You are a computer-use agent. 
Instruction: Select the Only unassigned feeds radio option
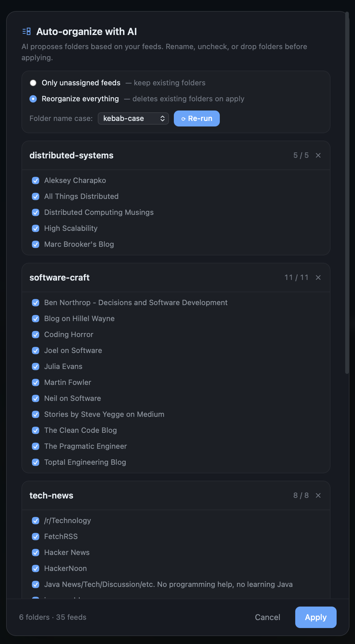33,83
